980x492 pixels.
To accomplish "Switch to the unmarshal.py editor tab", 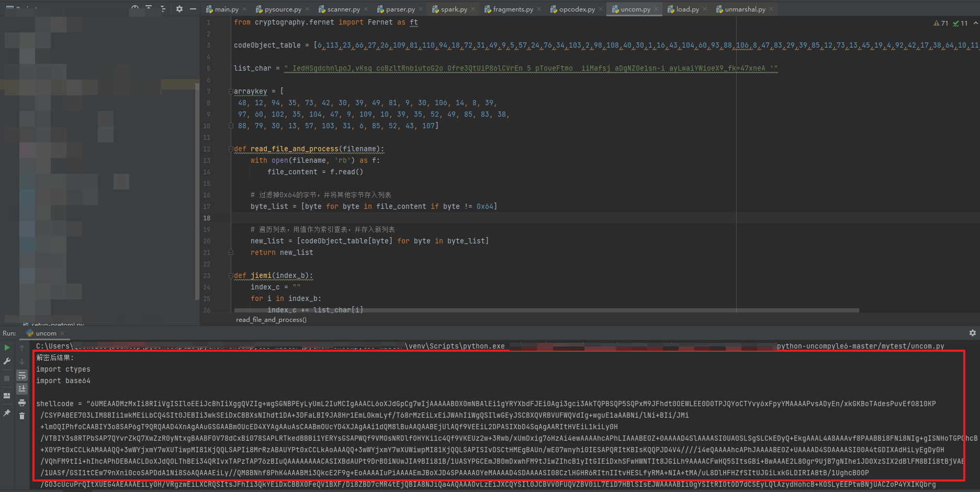I will coord(745,9).
